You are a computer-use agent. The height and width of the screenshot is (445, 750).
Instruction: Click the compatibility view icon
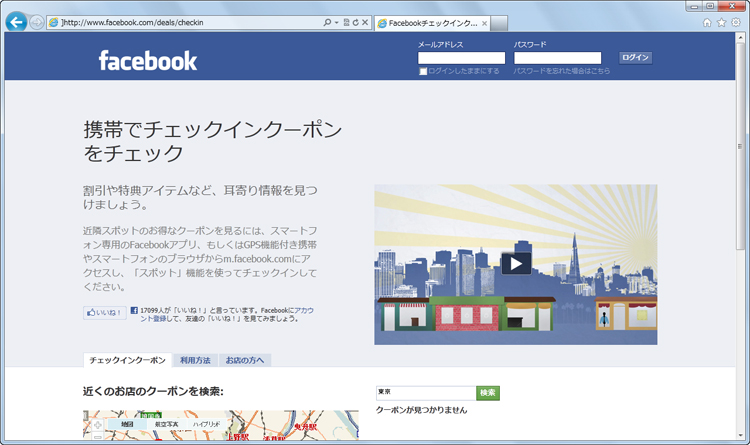click(x=346, y=22)
